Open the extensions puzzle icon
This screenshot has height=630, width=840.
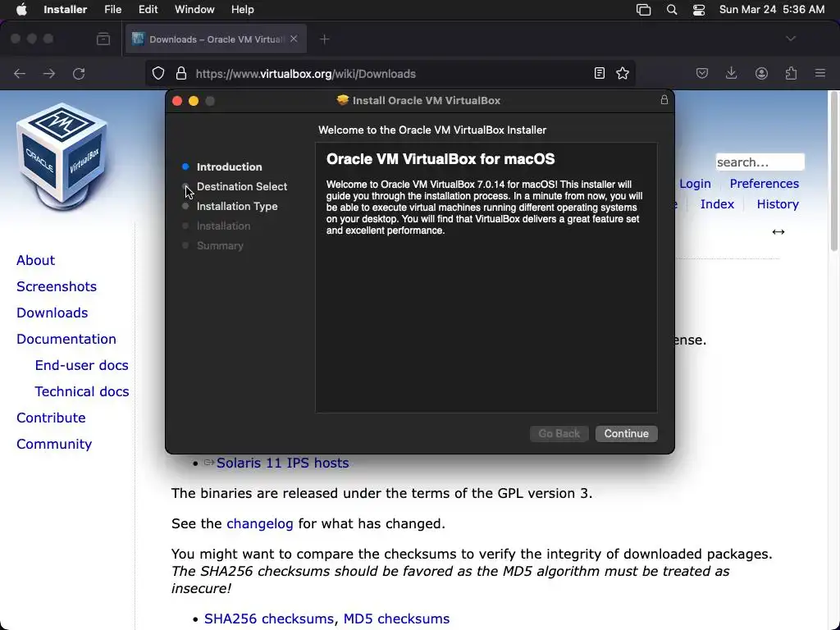pyautogui.click(x=791, y=73)
